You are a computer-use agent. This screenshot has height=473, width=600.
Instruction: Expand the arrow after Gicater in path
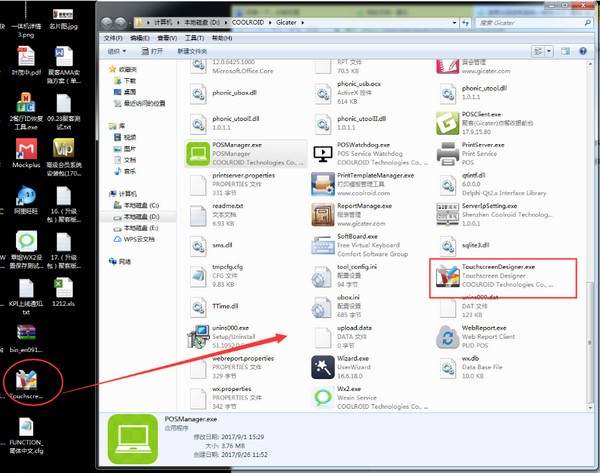coord(302,23)
